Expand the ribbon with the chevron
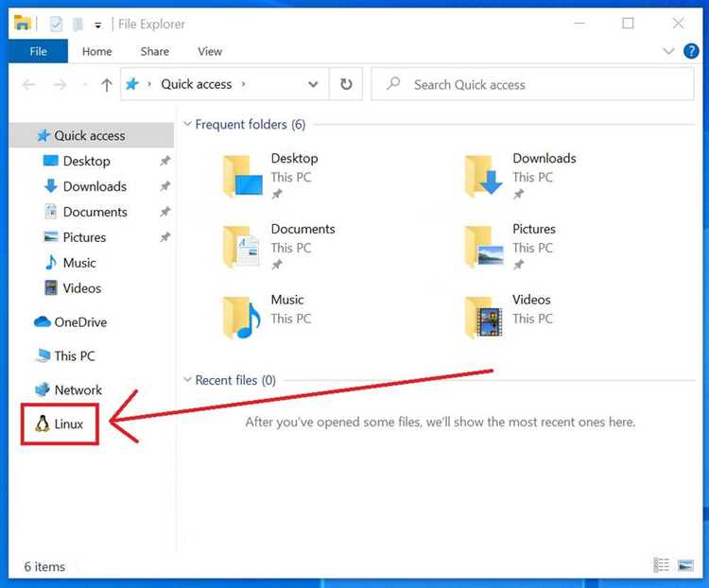The height and width of the screenshot is (588, 709). [668, 51]
